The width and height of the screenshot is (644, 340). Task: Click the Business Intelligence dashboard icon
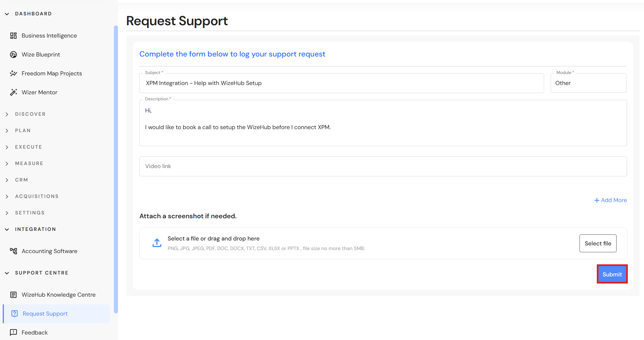(13, 36)
